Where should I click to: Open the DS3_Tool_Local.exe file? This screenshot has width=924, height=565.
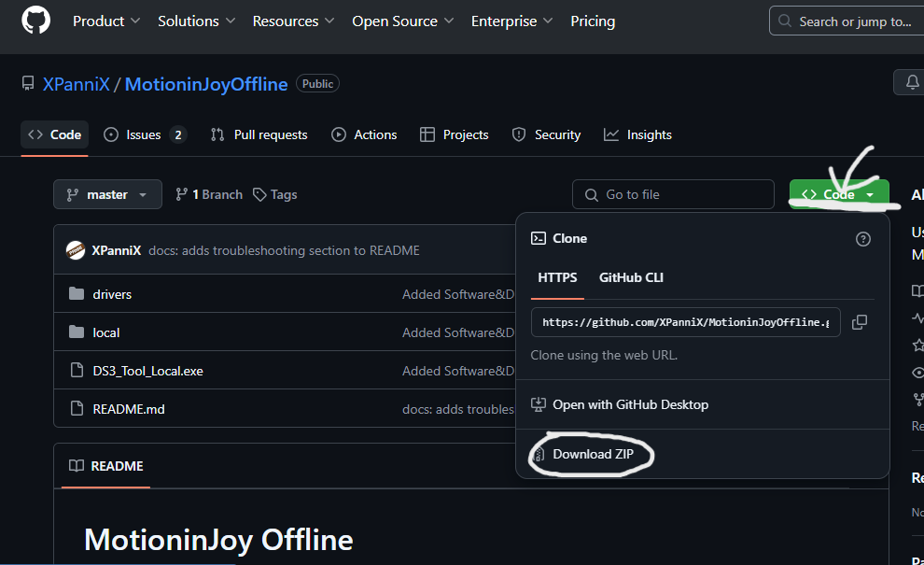(x=147, y=371)
